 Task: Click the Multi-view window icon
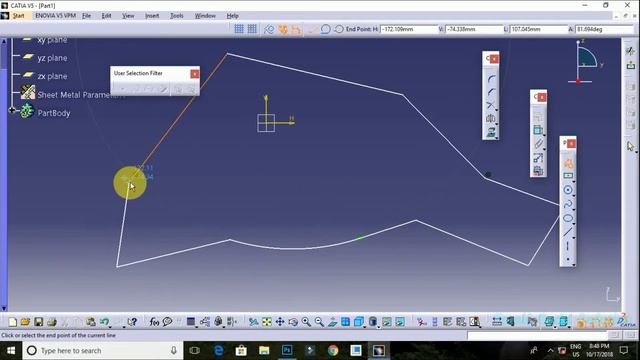[345, 322]
